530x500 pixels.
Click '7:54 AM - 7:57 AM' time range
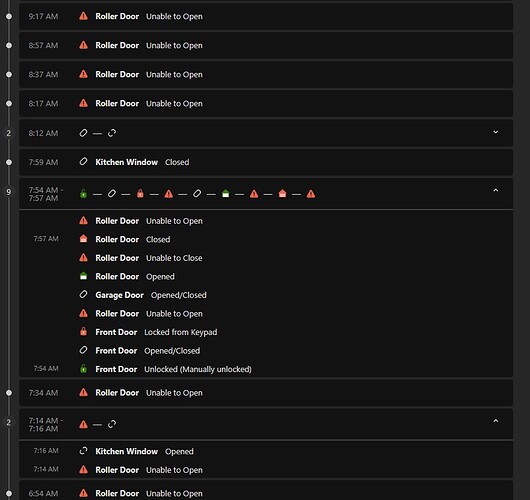(46, 194)
